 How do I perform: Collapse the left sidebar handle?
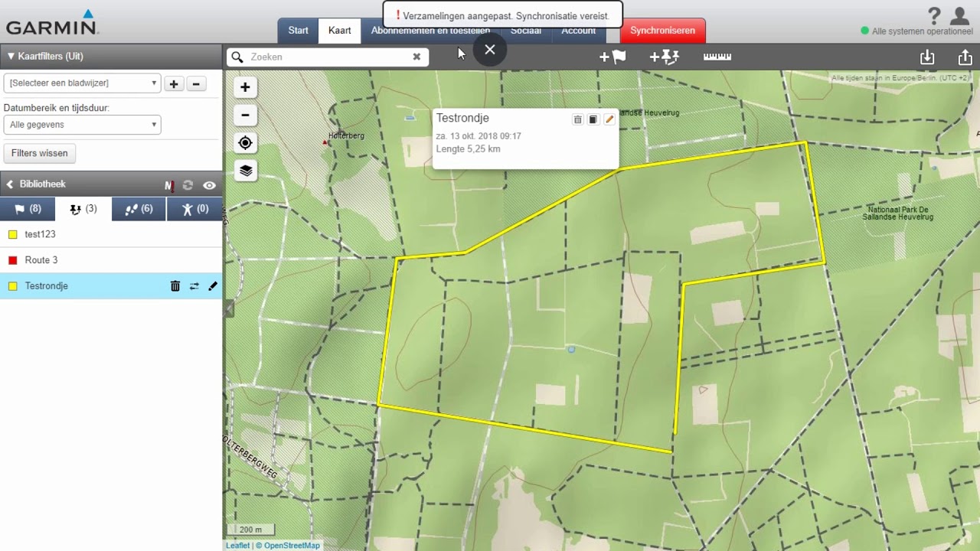[228, 308]
